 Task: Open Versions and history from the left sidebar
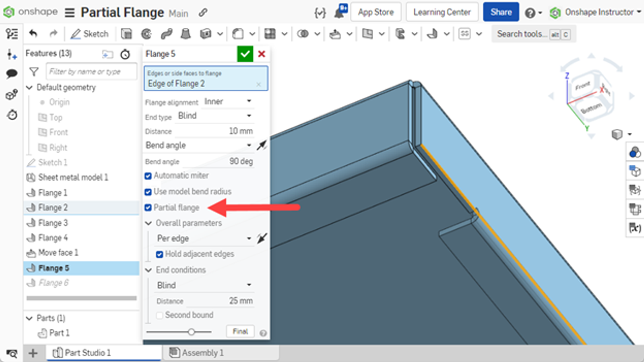point(12,115)
